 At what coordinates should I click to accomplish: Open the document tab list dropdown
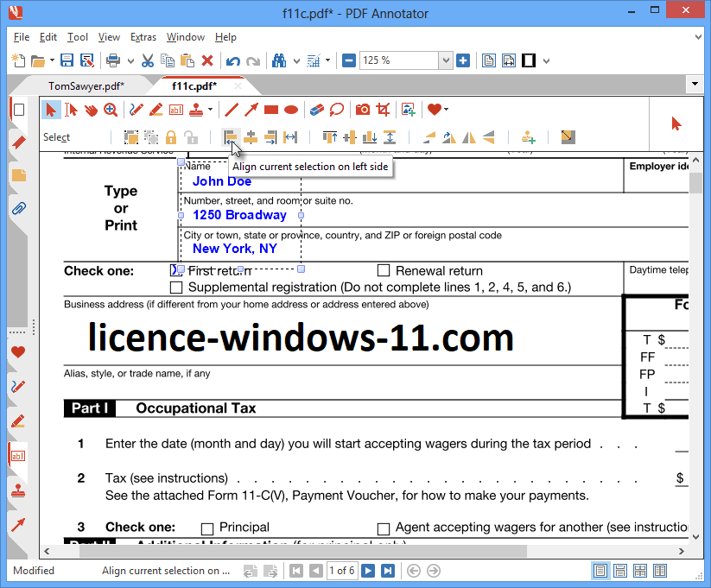click(695, 85)
